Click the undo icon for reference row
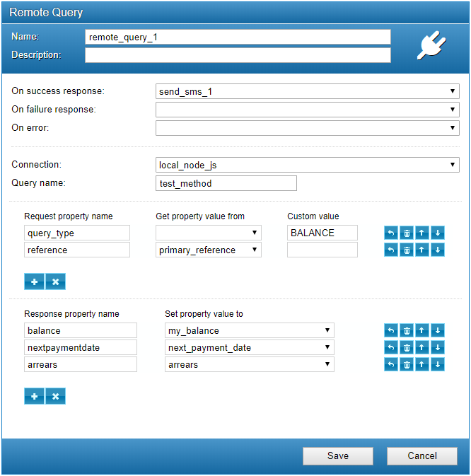The image size is (471, 476). click(x=391, y=250)
